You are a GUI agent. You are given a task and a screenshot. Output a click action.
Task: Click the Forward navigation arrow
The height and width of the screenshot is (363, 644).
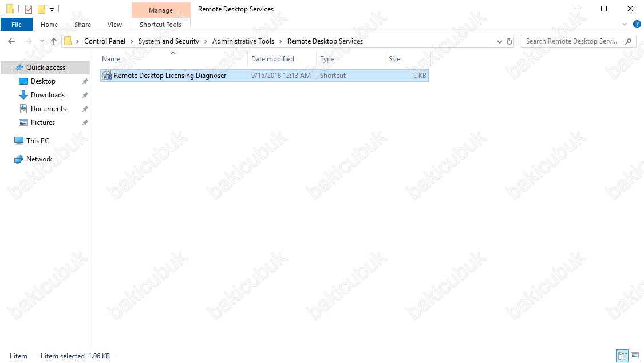[x=29, y=41]
